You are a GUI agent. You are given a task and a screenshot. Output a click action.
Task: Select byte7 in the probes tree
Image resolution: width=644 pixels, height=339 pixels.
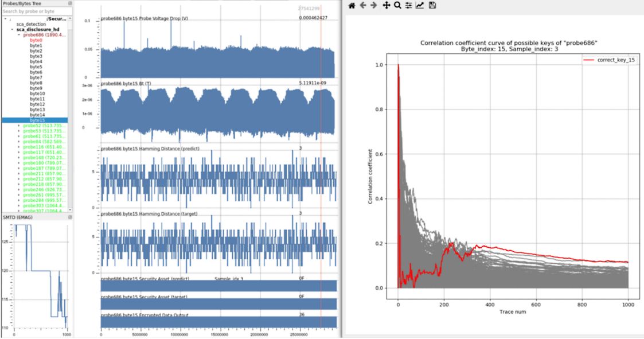point(36,77)
